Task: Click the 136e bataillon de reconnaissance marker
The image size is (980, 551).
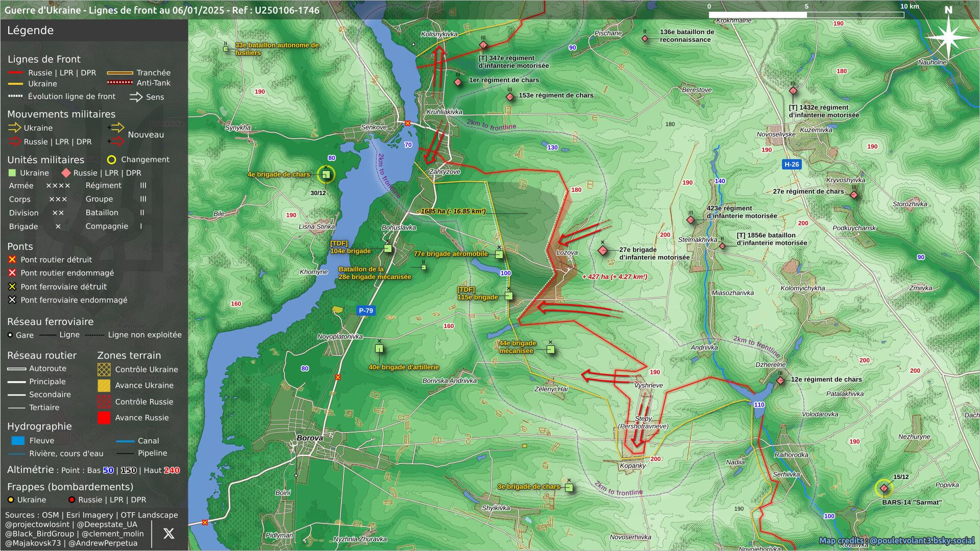Action: (x=645, y=38)
